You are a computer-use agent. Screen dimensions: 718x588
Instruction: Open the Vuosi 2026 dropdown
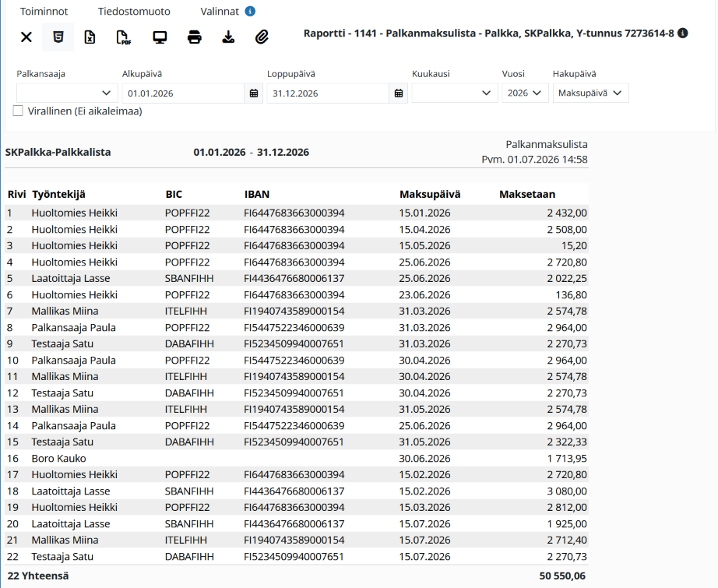tap(525, 93)
